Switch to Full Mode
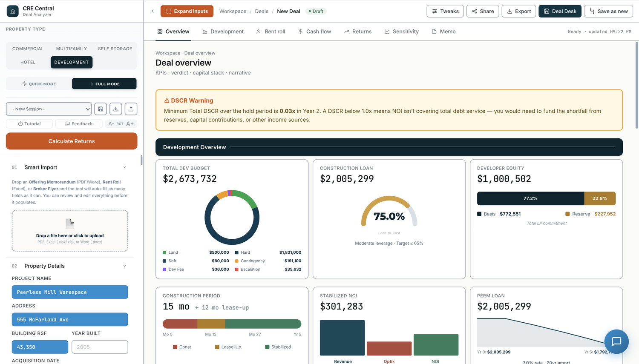639x364 pixels. (104, 84)
